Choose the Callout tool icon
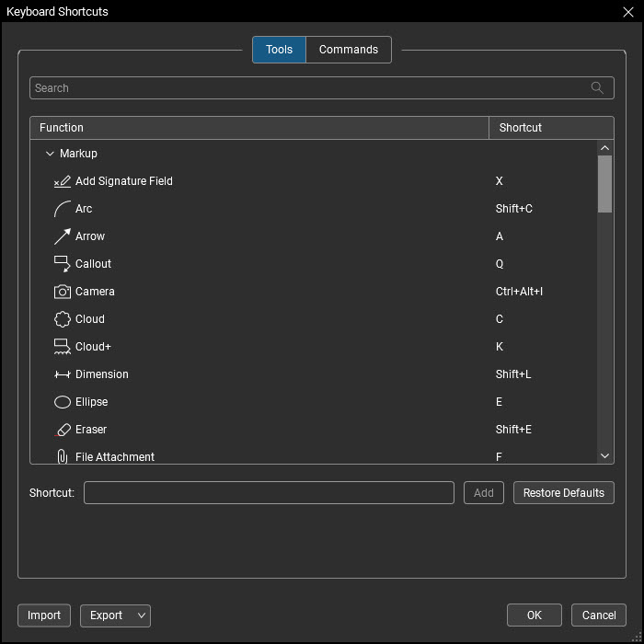The image size is (644, 644). [x=62, y=264]
